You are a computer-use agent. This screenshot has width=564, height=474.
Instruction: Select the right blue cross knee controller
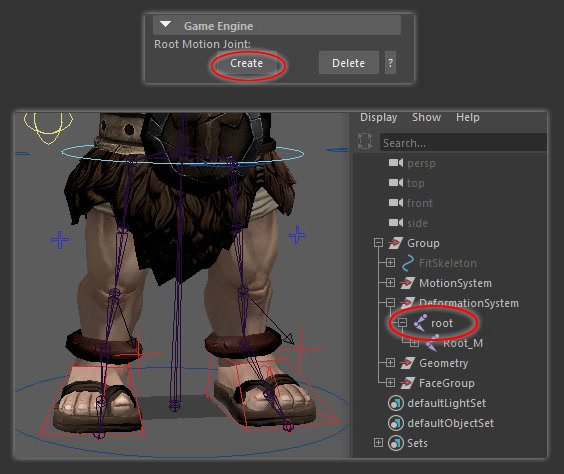pyautogui.click(x=297, y=235)
